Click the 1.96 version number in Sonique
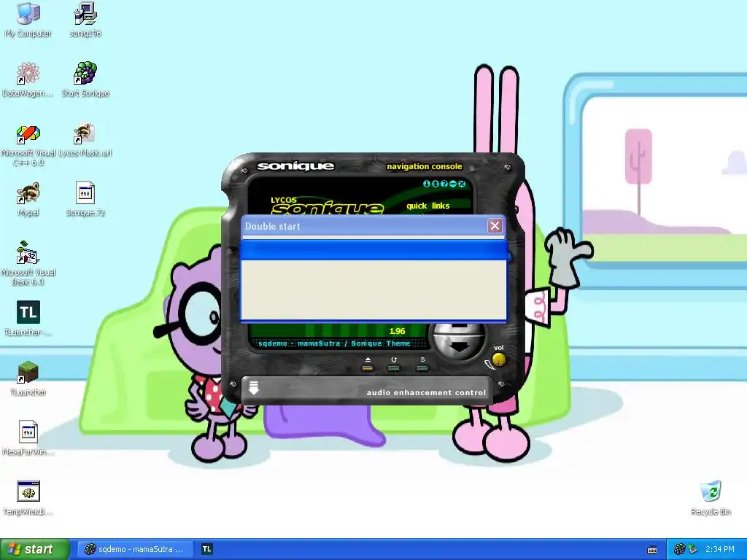 [x=397, y=331]
